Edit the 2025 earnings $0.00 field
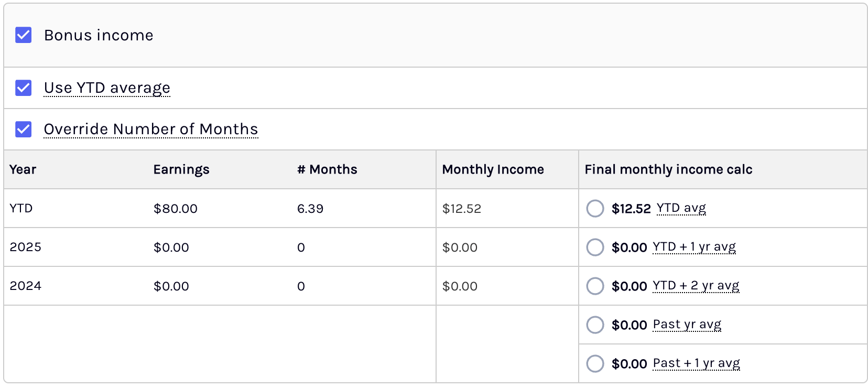Screen dimensions: 868x388 (171, 247)
